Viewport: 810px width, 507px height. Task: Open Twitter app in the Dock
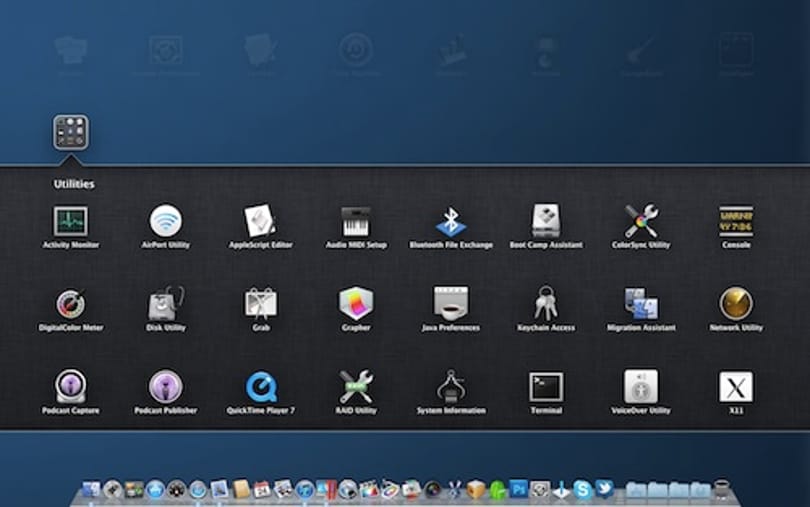tap(604, 489)
